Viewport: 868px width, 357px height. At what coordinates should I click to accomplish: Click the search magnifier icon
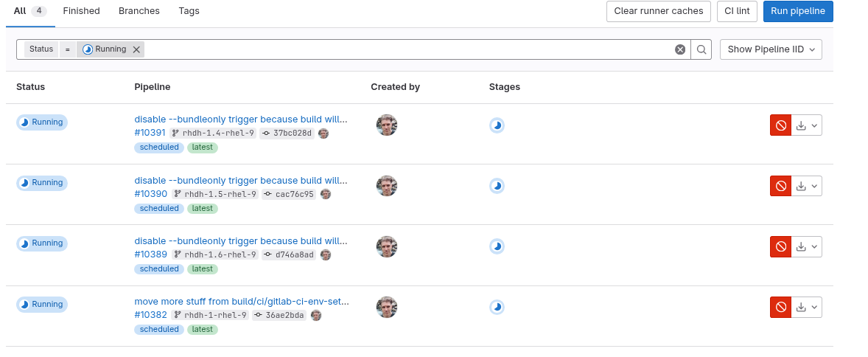point(701,49)
